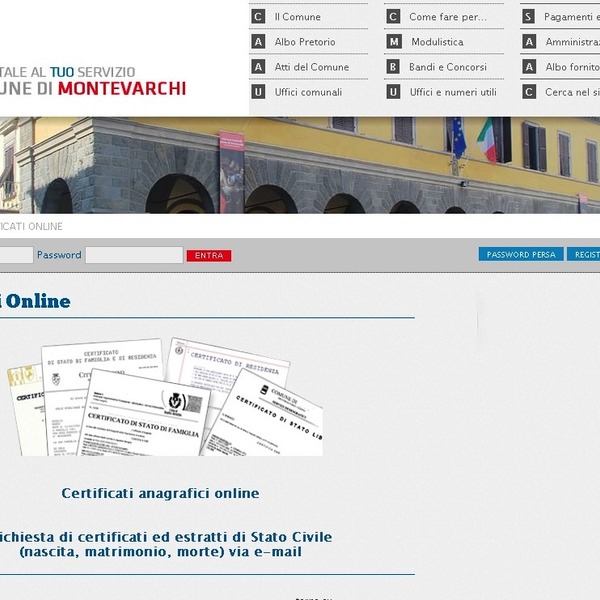Image resolution: width=600 pixels, height=600 pixels.
Task: Open the Cerca nel sito entry
Action: point(572,92)
